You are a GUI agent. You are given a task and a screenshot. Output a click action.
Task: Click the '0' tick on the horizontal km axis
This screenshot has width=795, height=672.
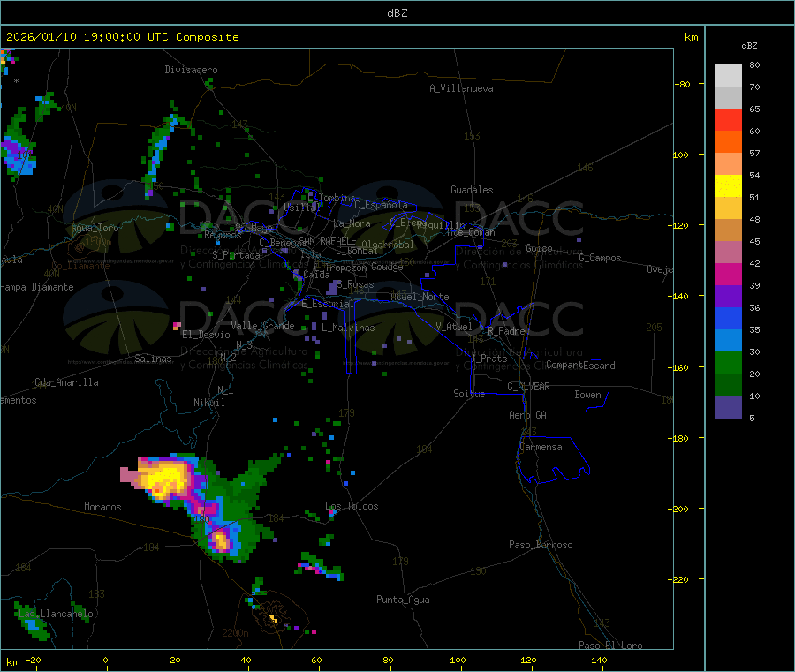tap(105, 660)
